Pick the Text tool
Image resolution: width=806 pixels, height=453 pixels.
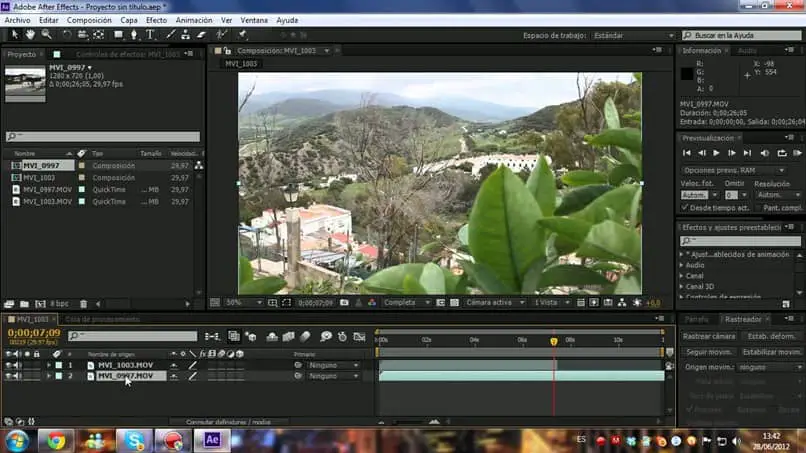pos(151,34)
